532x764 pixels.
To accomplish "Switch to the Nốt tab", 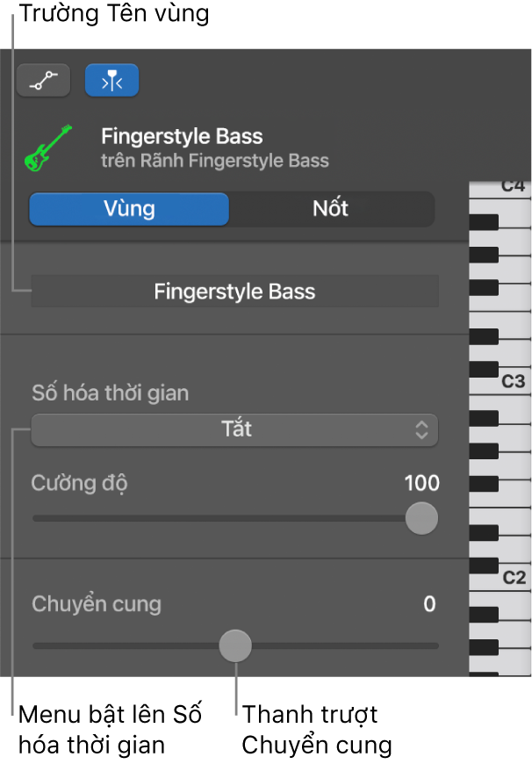I will tap(332, 209).
